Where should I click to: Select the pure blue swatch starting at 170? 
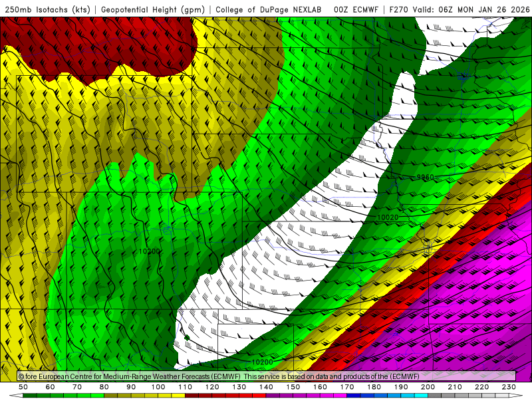[x=354, y=396]
